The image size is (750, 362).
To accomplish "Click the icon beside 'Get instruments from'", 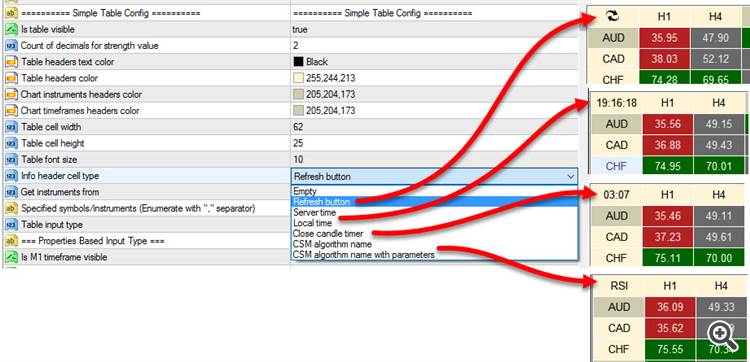I will (x=11, y=192).
